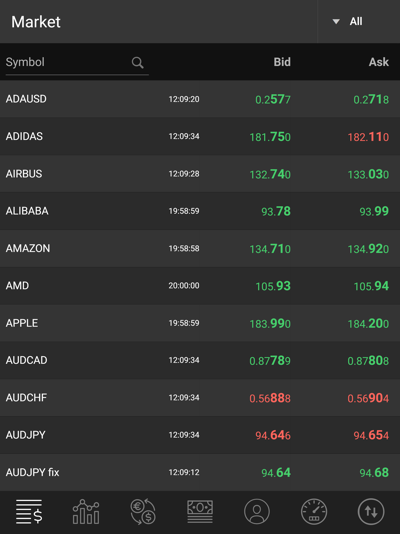Sort by the Ask column header
Viewport: 400px width, 534px height.
pos(379,62)
